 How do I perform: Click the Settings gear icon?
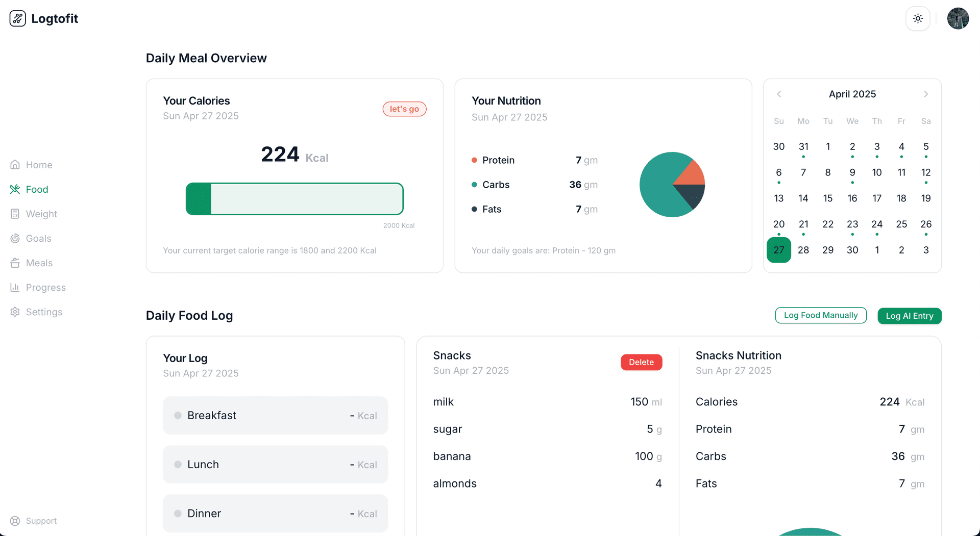tap(15, 312)
